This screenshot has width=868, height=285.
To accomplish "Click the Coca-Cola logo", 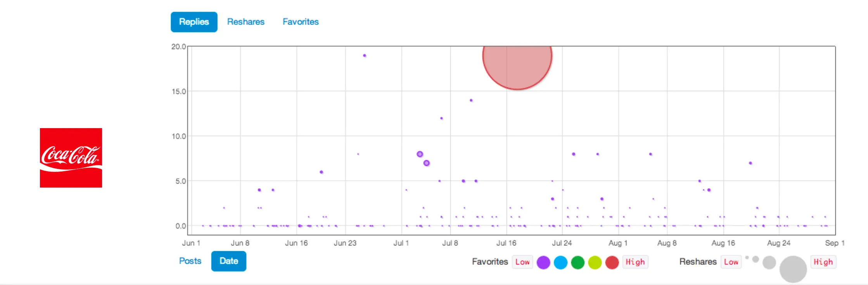I will (71, 158).
